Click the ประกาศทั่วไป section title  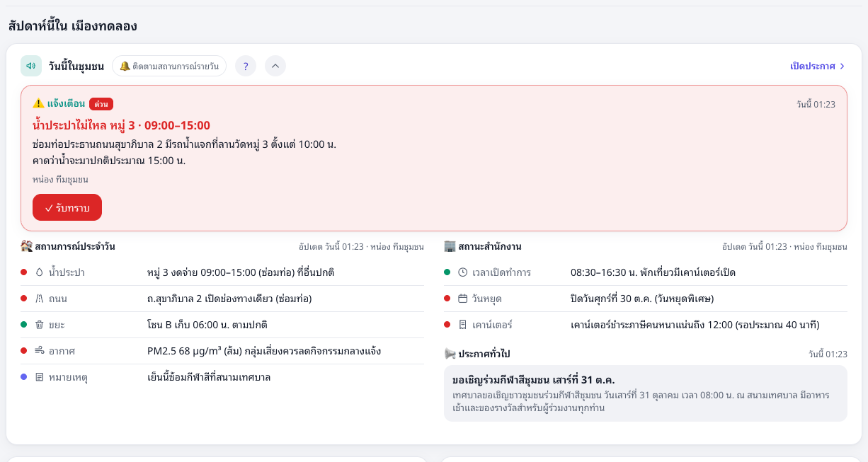pos(484,353)
